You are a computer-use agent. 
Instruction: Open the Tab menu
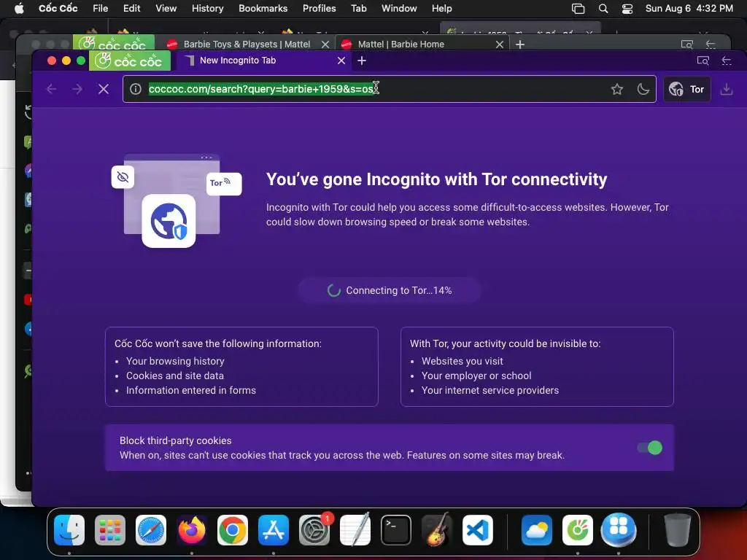coord(359,9)
